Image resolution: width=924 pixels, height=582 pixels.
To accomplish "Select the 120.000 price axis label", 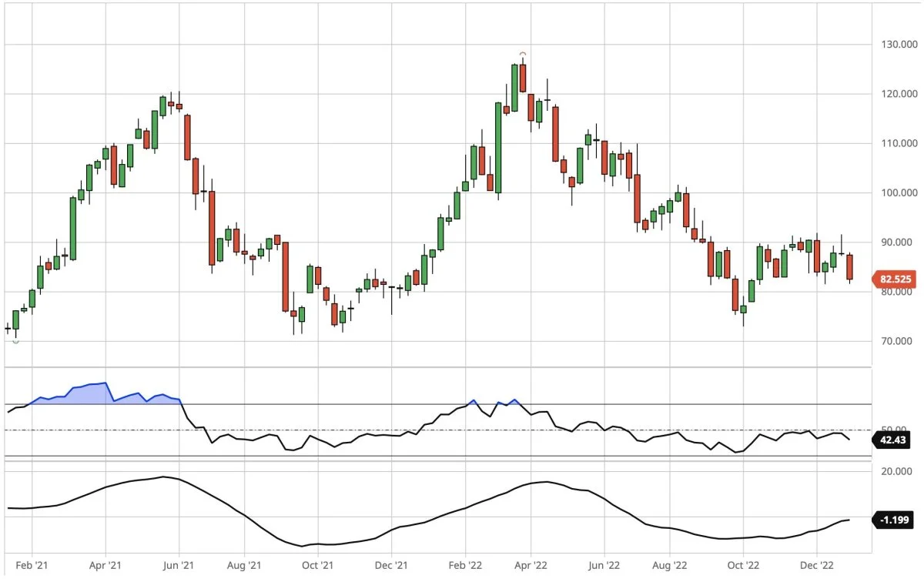I will click(898, 94).
